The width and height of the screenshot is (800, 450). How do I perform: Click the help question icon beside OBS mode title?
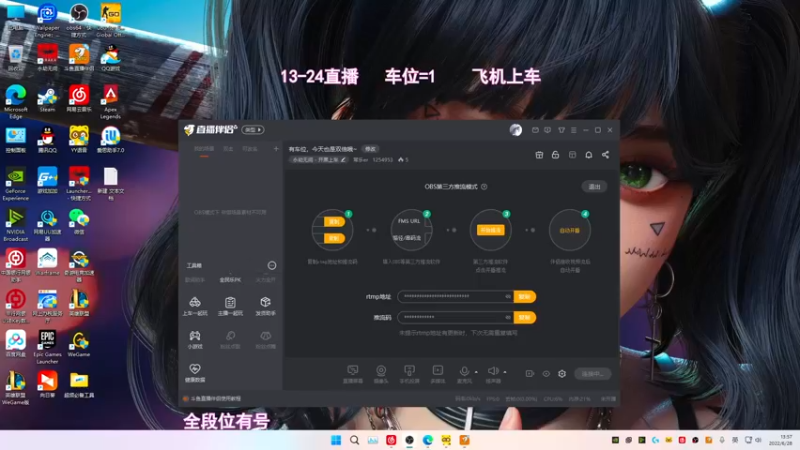pos(484,187)
